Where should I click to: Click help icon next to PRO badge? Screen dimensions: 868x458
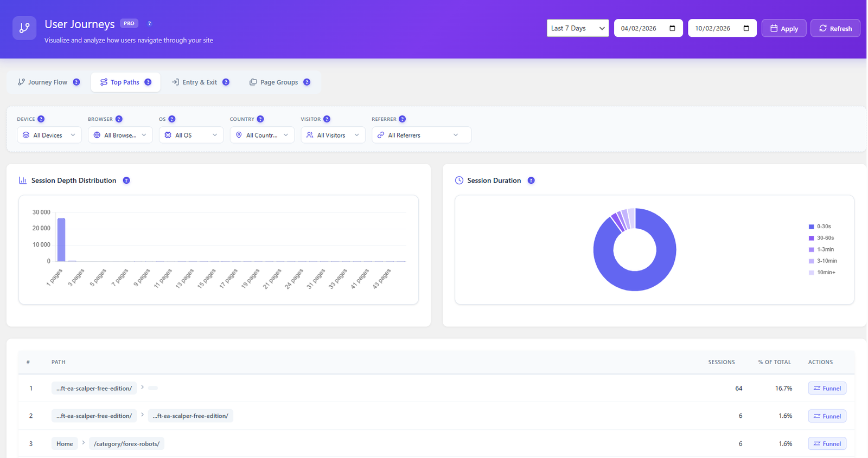pos(150,23)
